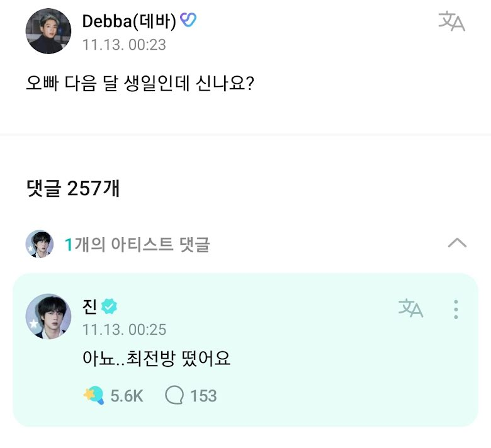
Task: Tap the purple heart membership badge
Action: coord(188,20)
